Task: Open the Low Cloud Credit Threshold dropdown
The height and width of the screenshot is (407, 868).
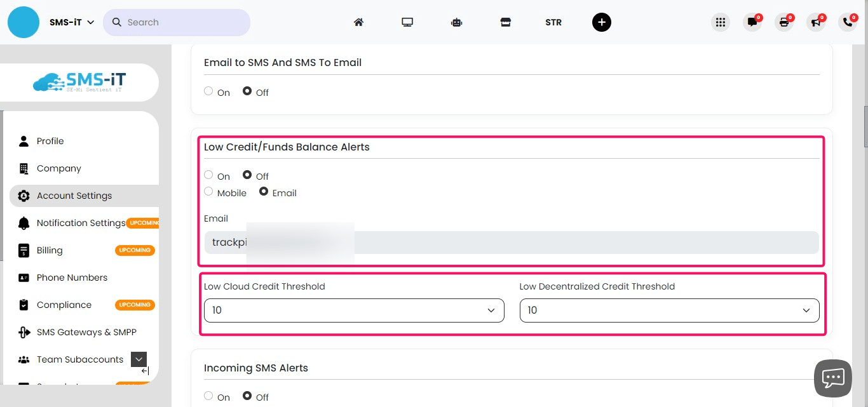Action: (x=353, y=310)
